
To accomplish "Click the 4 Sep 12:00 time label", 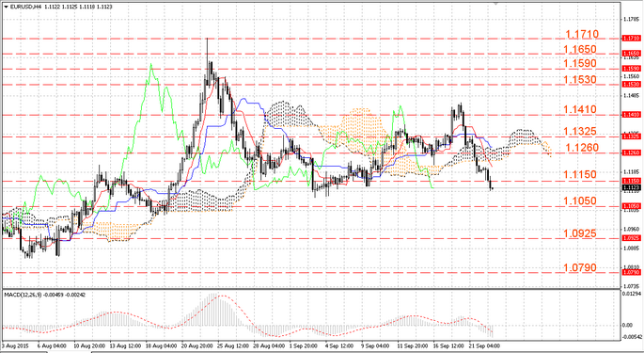I will coord(339,346).
